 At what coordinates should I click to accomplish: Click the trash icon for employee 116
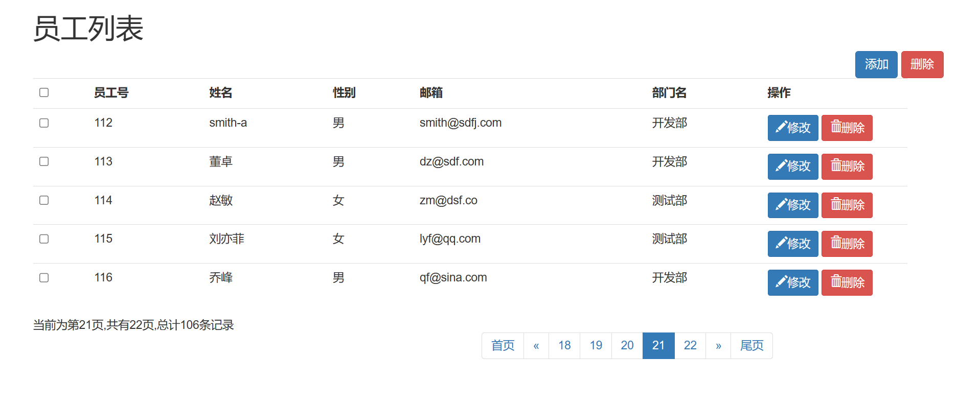coord(836,281)
